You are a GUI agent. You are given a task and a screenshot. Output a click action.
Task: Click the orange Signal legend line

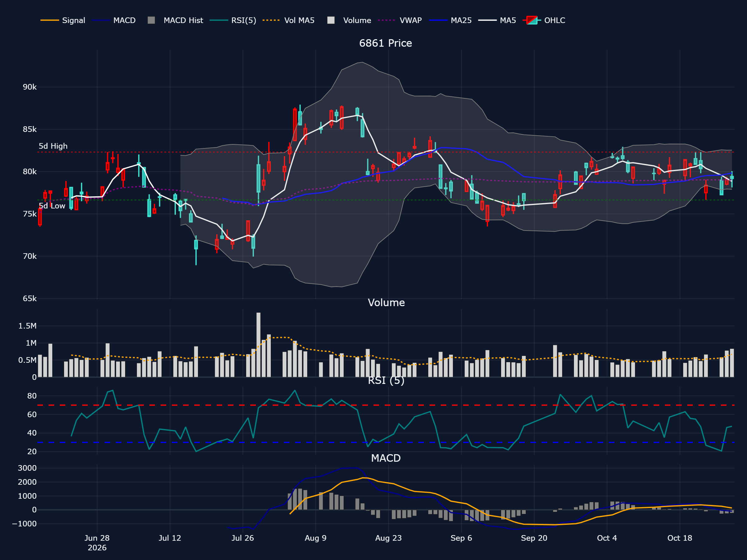coord(49,20)
